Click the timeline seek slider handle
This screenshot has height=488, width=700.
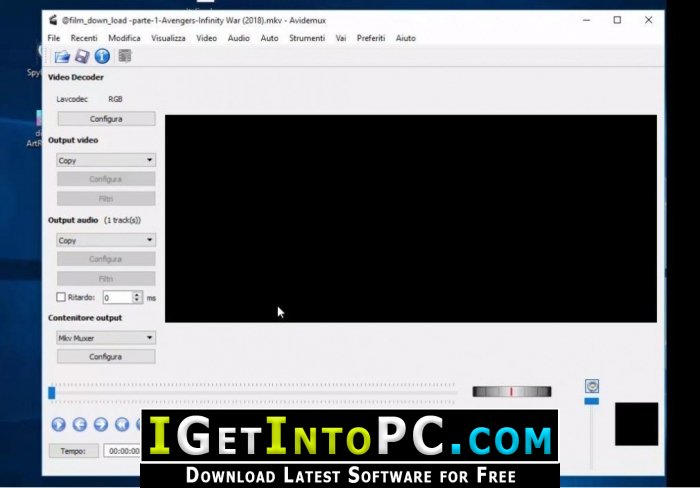click(x=52, y=393)
